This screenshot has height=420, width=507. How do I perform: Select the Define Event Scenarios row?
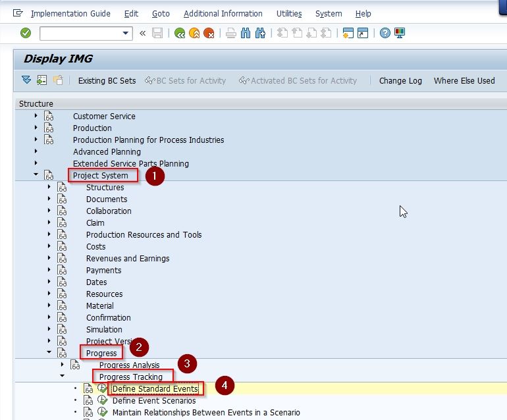coord(154,401)
